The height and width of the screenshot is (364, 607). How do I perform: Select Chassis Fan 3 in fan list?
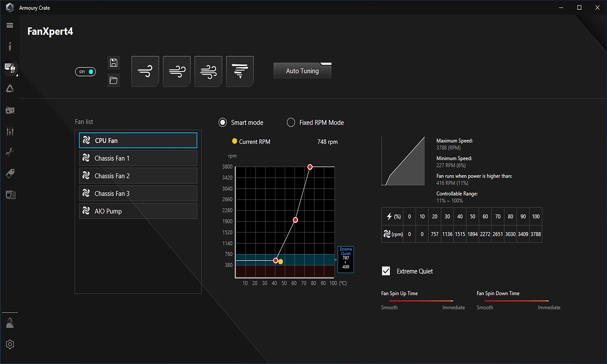tap(138, 193)
